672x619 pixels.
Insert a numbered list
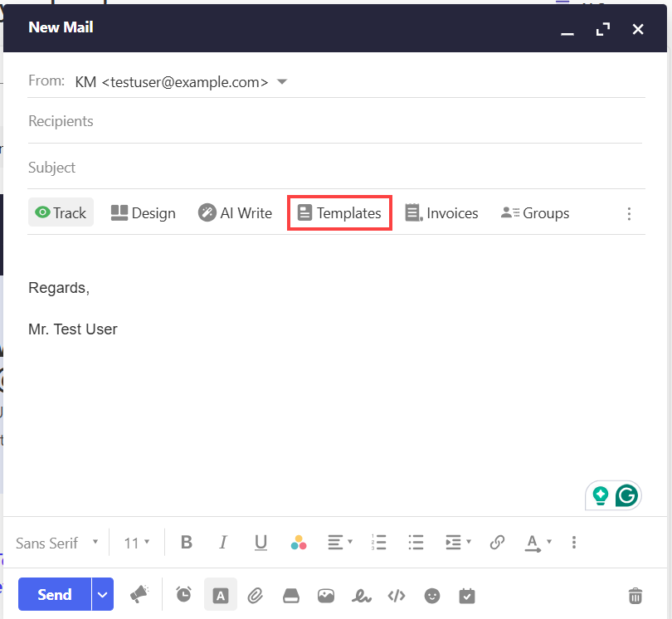(378, 543)
